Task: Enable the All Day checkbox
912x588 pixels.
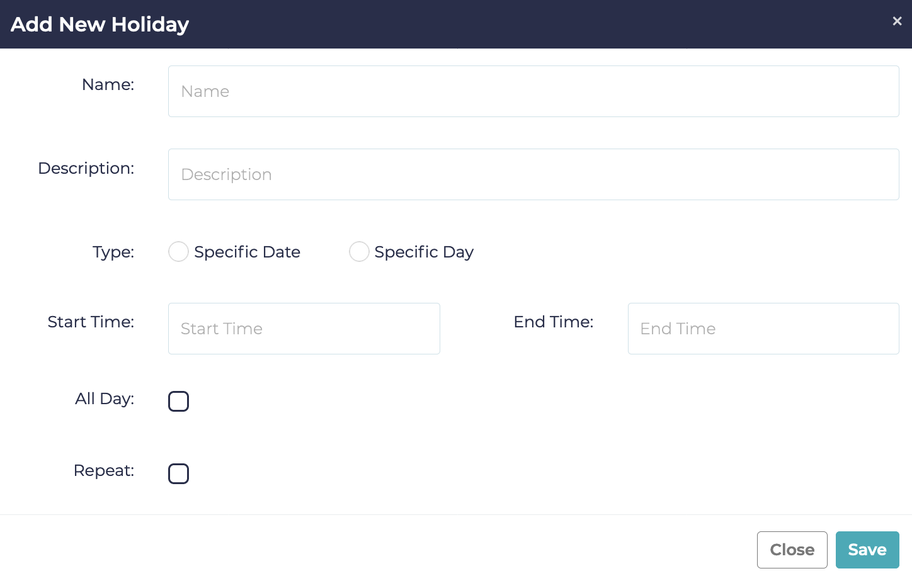Action: coord(179,401)
